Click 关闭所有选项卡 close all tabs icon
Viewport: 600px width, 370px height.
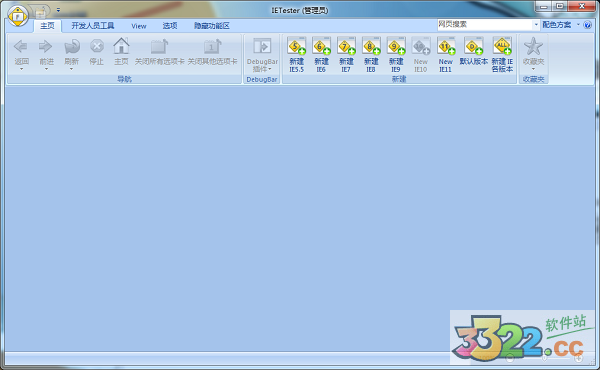(160, 46)
